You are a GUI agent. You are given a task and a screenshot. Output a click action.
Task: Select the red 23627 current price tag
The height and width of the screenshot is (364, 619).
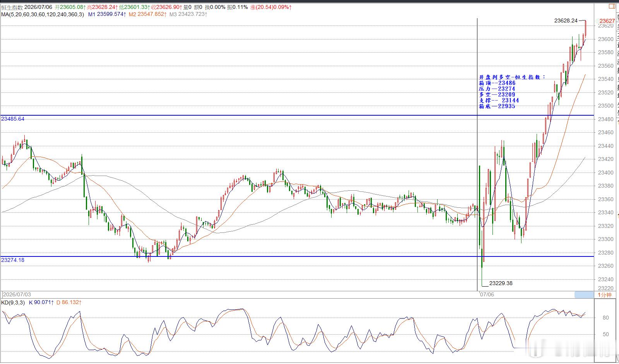pyautogui.click(x=607, y=21)
